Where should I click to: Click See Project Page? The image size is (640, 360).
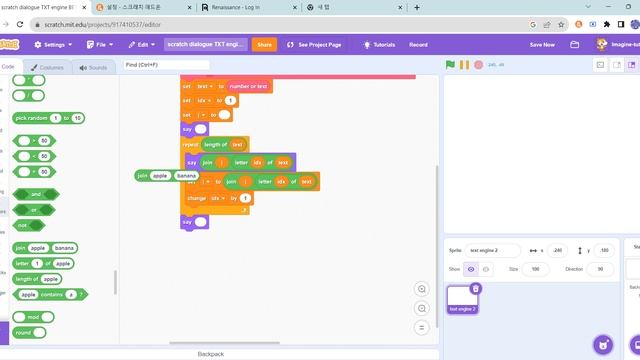point(314,44)
